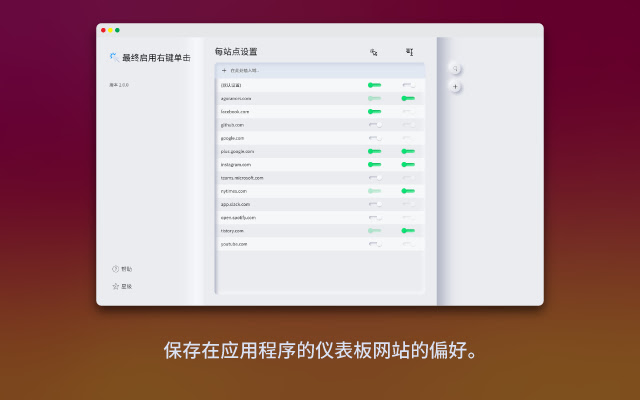
Task: Toggle text selection switch for facebook.com
Action: 409,111
